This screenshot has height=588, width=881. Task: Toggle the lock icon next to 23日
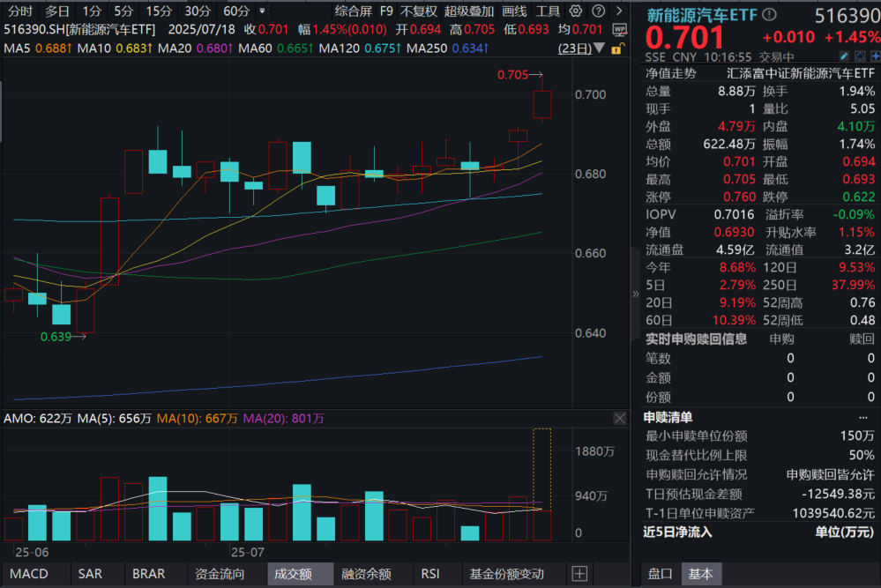coord(618,48)
